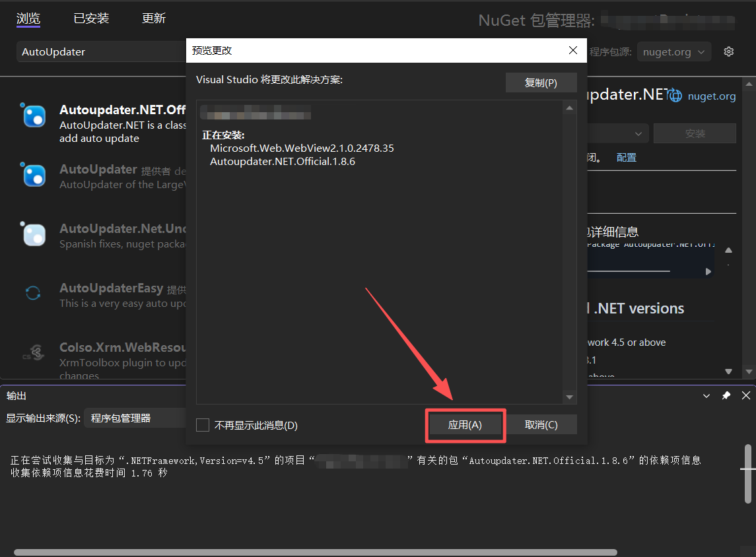
Task: Select the AutoUpdater.Net.Unofficial package icon
Action: click(34, 235)
